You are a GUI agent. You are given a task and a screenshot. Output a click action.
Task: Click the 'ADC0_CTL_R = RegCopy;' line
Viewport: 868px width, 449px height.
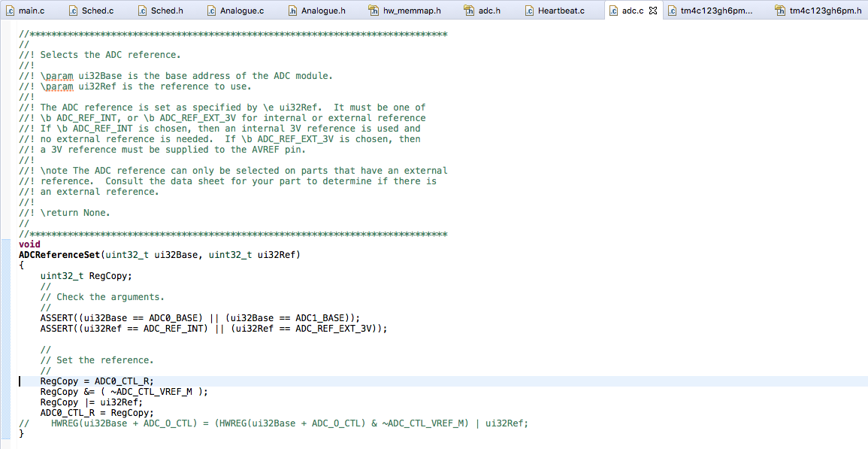(x=97, y=413)
